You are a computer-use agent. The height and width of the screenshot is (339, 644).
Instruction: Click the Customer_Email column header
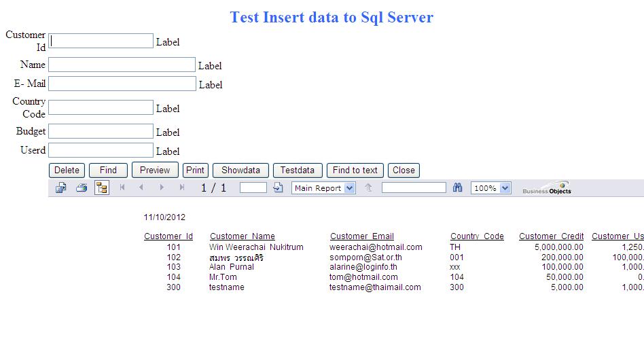coord(362,236)
